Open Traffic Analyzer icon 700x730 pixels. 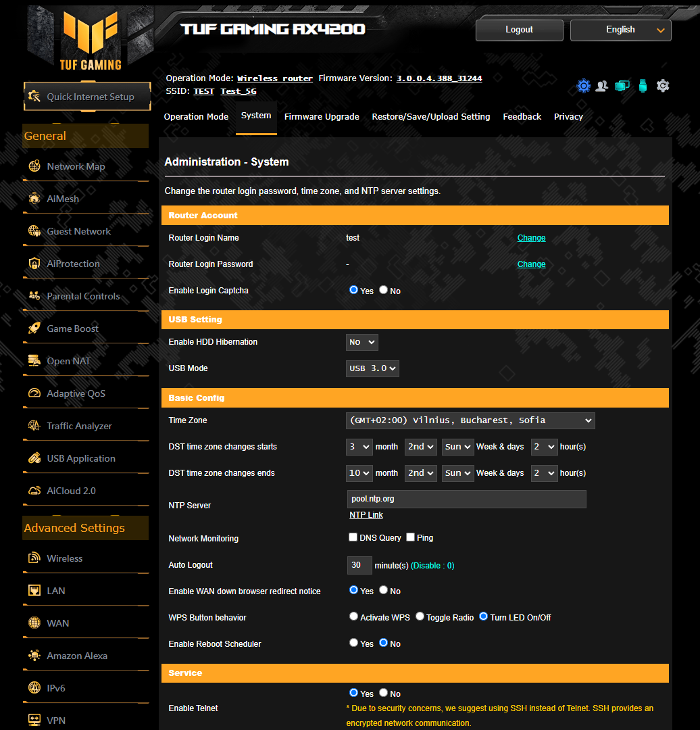34,426
